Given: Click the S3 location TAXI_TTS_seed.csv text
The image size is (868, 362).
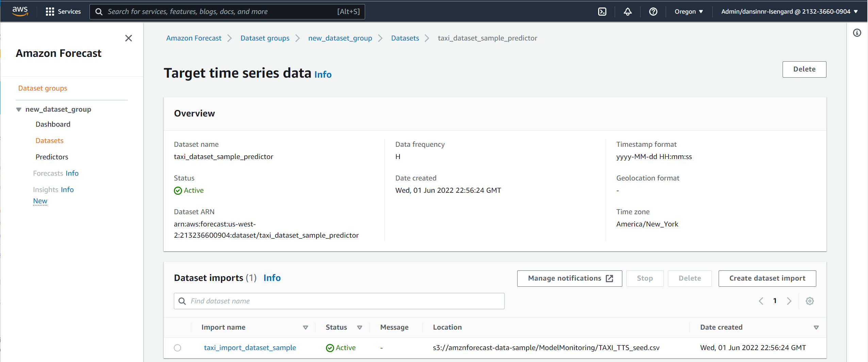Looking at the screenshot, I should coord(546,348).
